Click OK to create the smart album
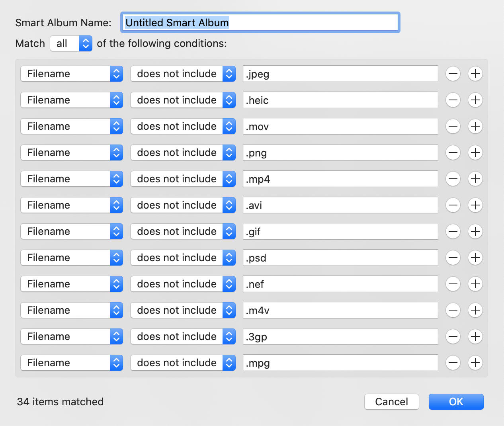The image size is (504, 426). coord(456,402)
